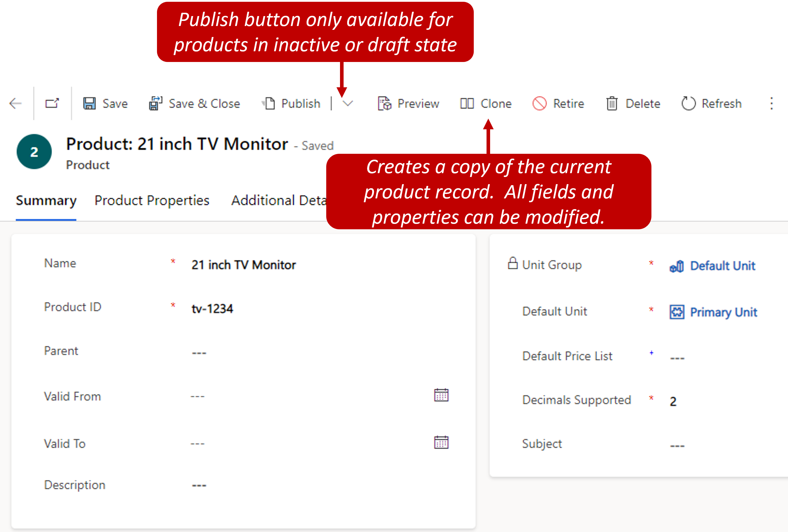Retire this product
This screenshot has height=532, width=788.
[x=559, y=103]
